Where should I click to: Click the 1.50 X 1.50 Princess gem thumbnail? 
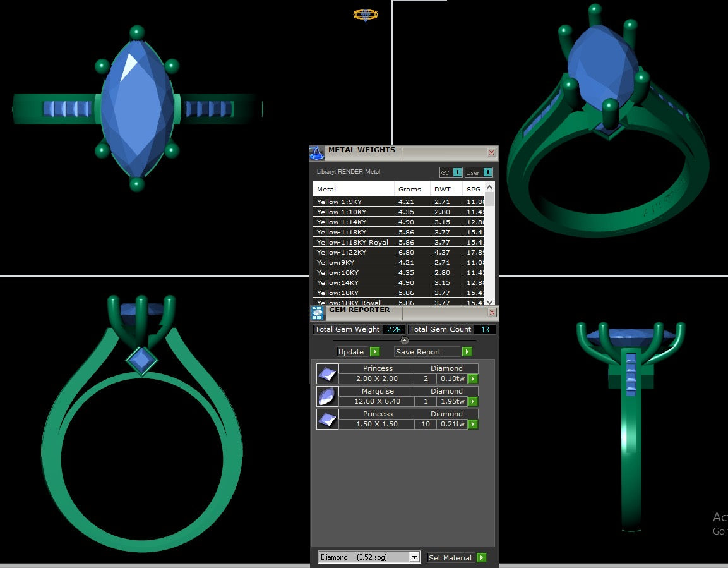point(327,420)
